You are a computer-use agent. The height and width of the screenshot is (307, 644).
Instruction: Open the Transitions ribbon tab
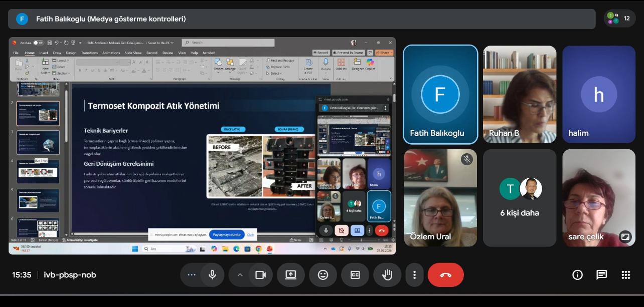(89, 53)
